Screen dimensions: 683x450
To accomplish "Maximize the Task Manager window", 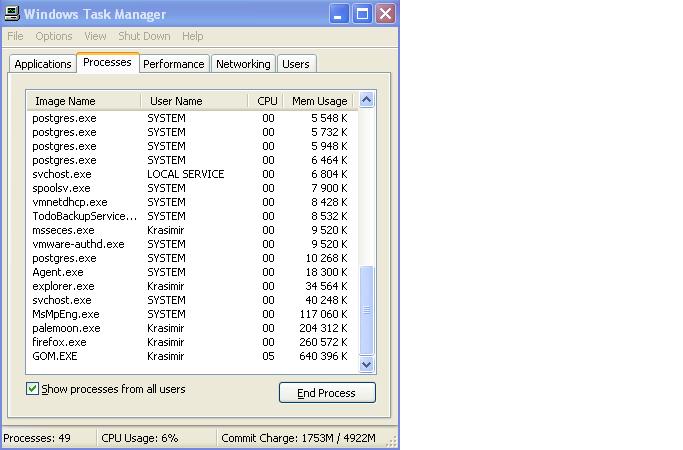I will click(x=361, y=14).
